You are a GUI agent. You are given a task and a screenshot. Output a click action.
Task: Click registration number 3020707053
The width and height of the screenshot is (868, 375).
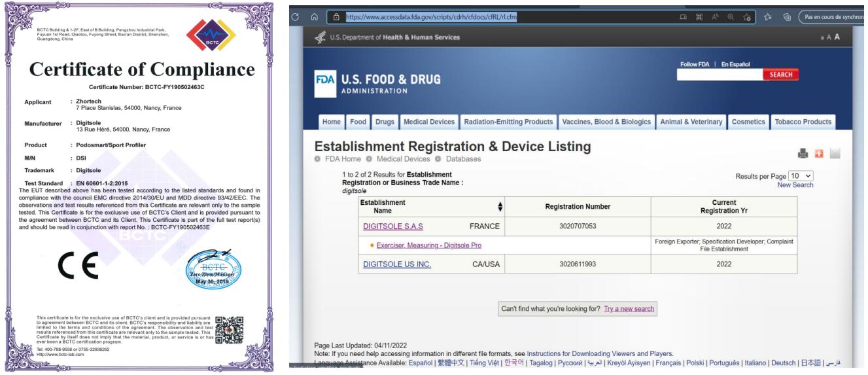[x=578, y=226]
